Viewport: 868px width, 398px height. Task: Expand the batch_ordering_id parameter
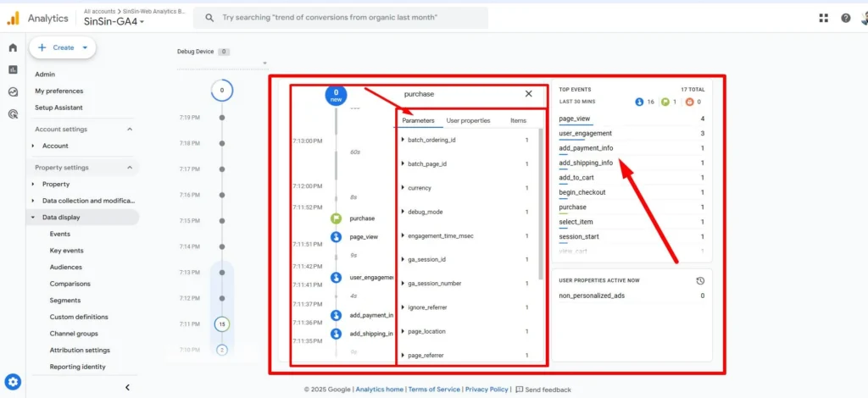pos(403,140)
